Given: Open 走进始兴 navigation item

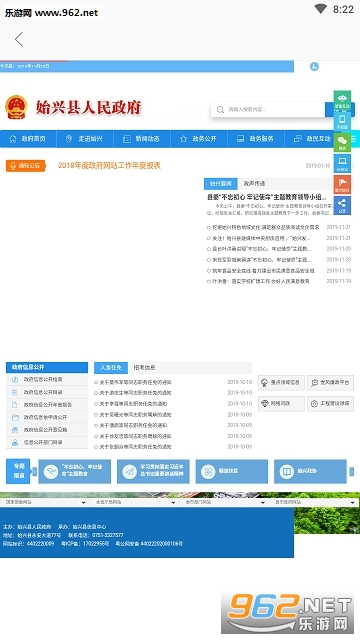Looking at the screenshot, I should 85,139.
